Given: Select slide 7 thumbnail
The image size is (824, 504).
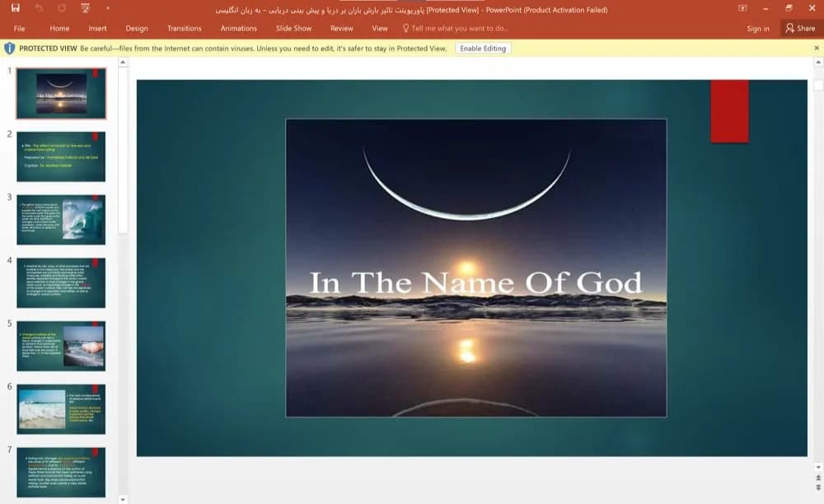Looking at the screenshot, I should pos(61,472).
